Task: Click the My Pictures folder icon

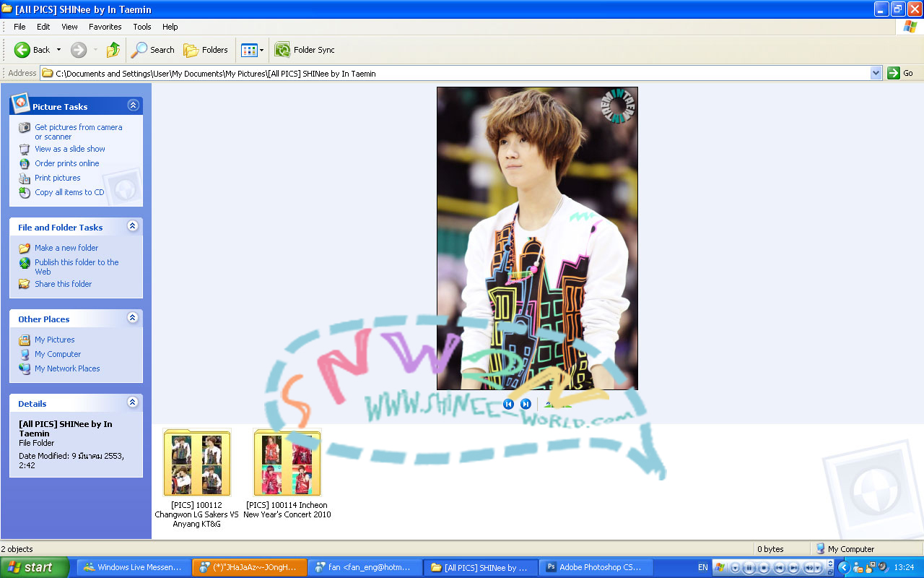Action: tap(25, 340)
